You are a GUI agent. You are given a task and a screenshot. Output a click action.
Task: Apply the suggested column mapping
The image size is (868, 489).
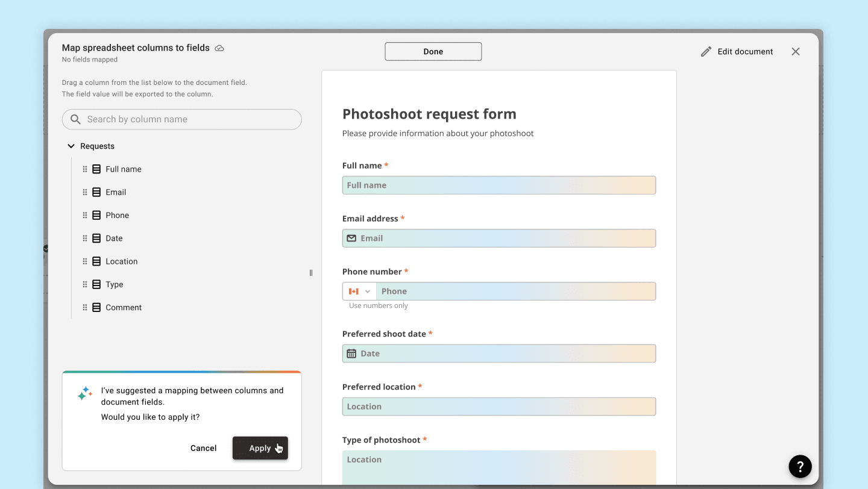pos(260,448)
